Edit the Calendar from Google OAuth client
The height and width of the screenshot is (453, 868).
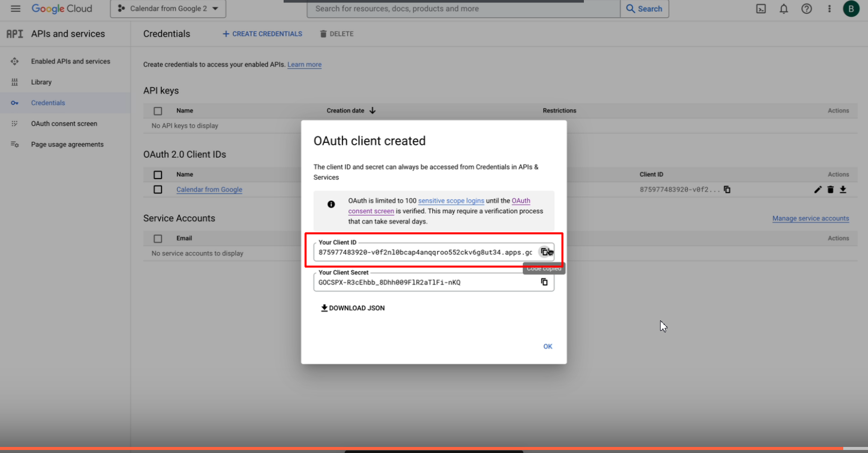click(x=818, y=190)
